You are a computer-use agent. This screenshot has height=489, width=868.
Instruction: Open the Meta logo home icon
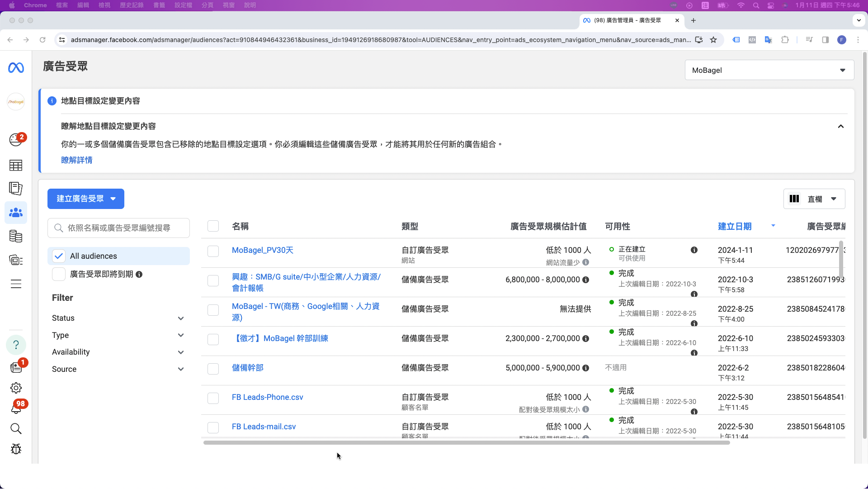pos(16,68)
